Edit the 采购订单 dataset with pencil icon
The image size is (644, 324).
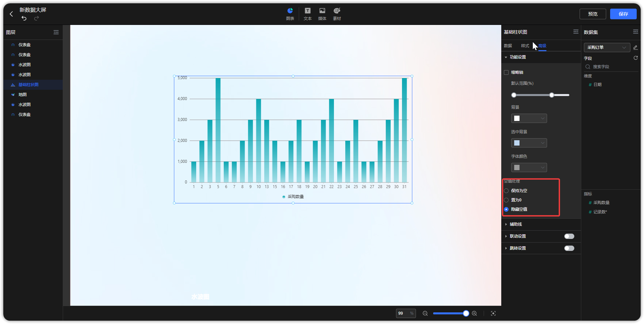click(635, 48)
